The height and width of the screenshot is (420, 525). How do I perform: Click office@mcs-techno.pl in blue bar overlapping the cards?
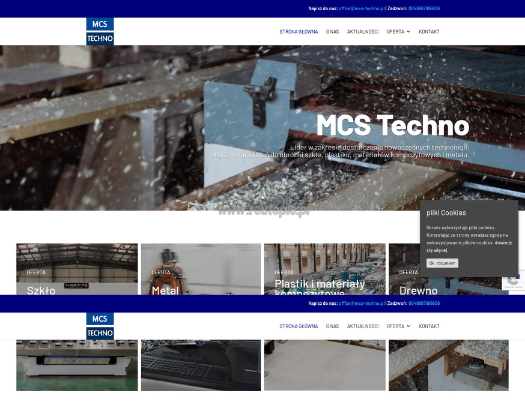pyautogui.click(x=362, y=303)
